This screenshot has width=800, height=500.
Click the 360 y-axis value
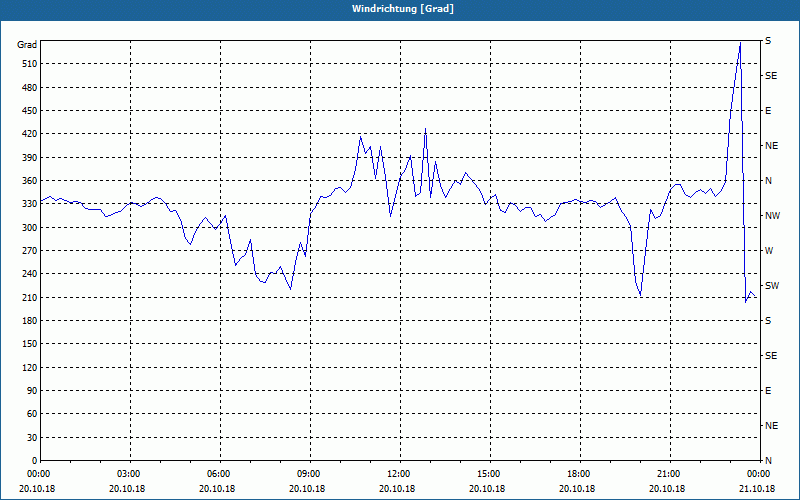(x=30, y=181)
